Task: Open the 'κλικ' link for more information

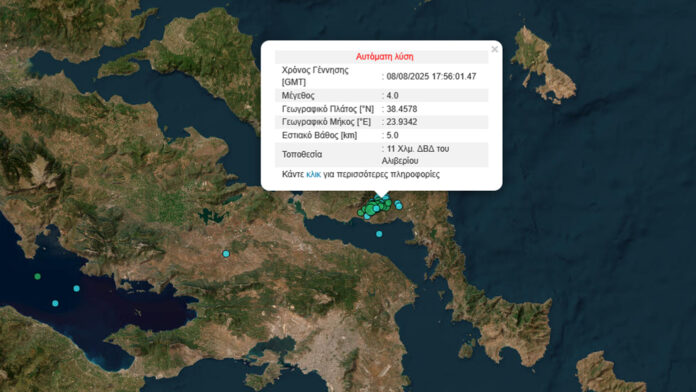Action: pos(313,174)
